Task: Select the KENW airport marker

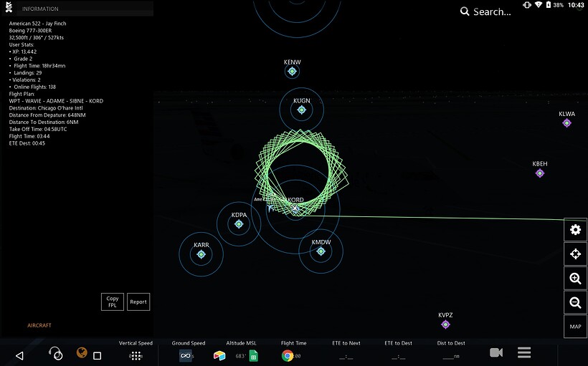Action: [292, 71]
